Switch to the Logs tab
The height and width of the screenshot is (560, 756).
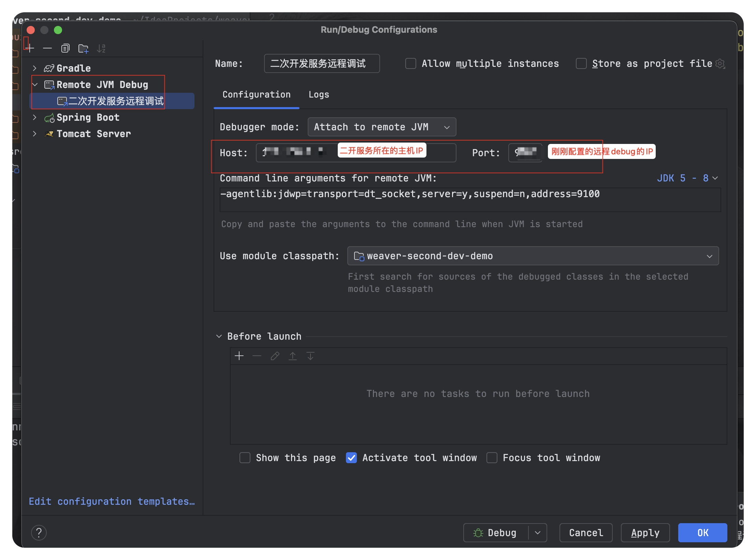(x=319, y=94)
